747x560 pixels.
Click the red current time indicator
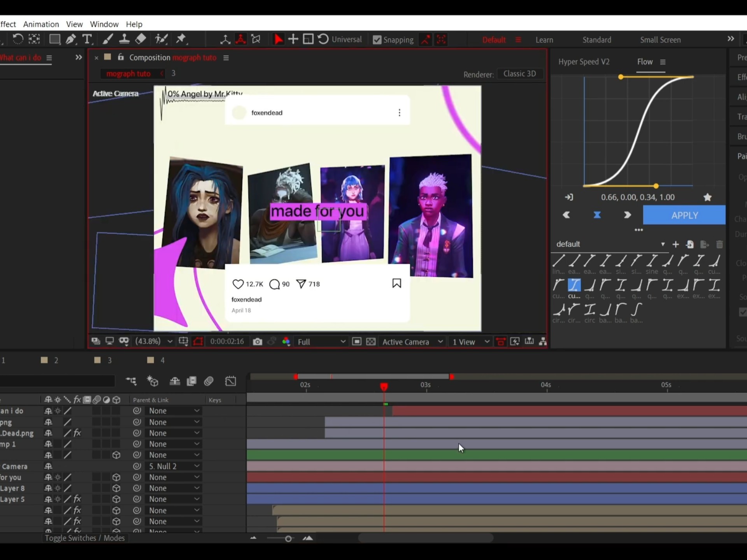coord(384,386)
